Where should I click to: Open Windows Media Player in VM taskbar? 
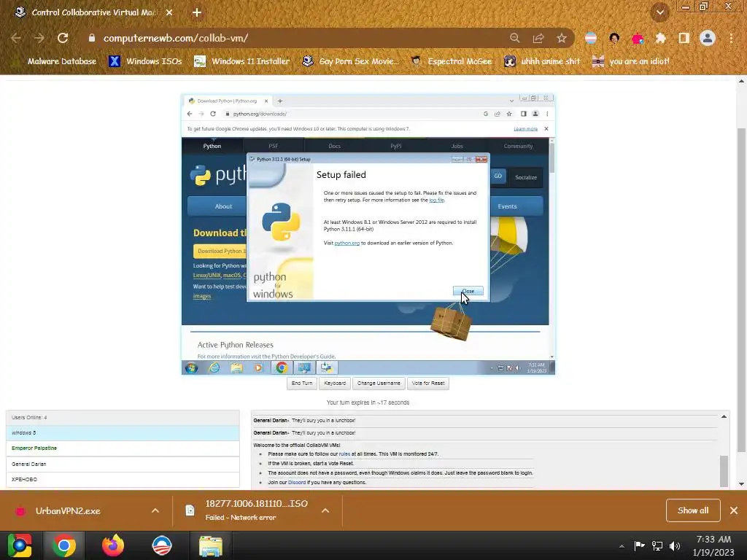tap(259, 367)
